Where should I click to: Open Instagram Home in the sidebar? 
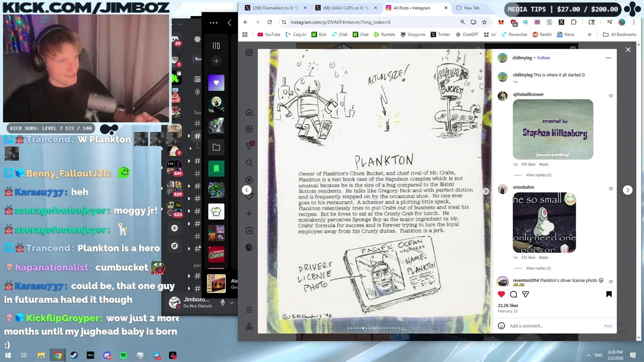click(x=249, y=112)
